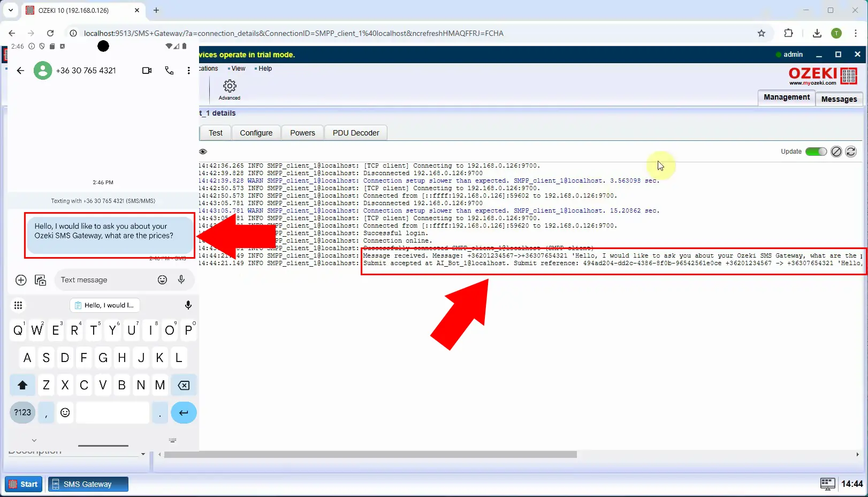Open browser extensions icon
The width and height of the screenshot is (868, 497).
[x=788, y=33]
